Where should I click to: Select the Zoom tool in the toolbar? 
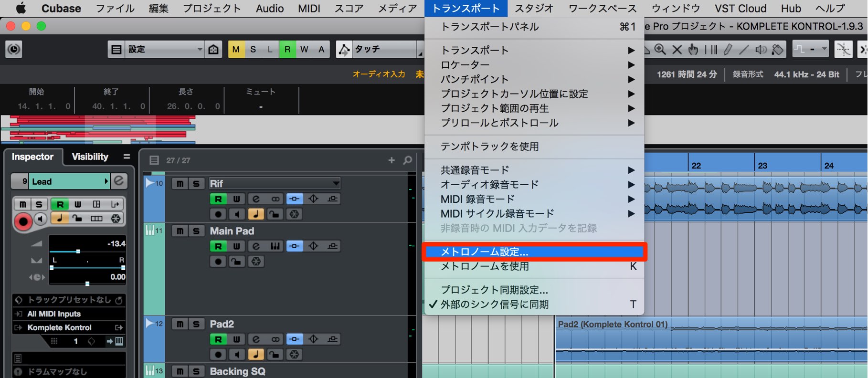pyautogui.click(x=660, y=49)
